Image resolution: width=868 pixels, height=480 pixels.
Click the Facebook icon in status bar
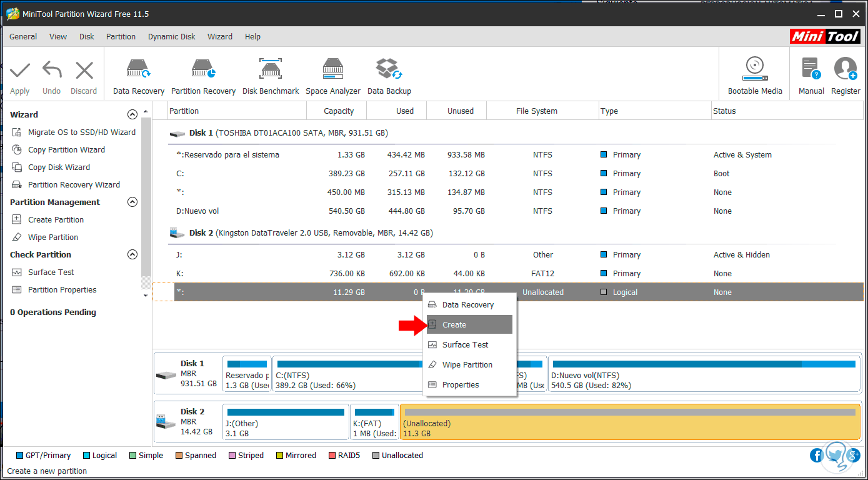click(817, 455)
